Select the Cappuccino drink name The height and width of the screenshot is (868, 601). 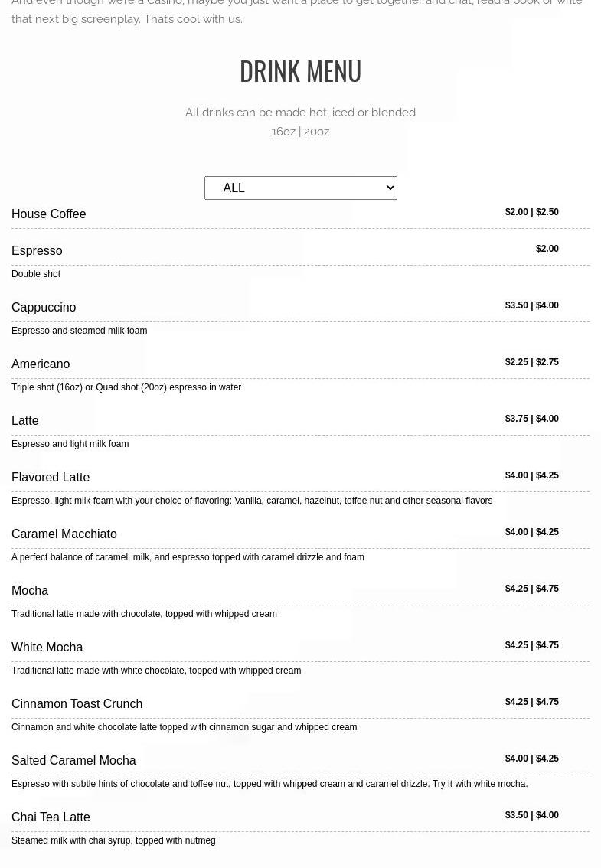click(44, 307)
